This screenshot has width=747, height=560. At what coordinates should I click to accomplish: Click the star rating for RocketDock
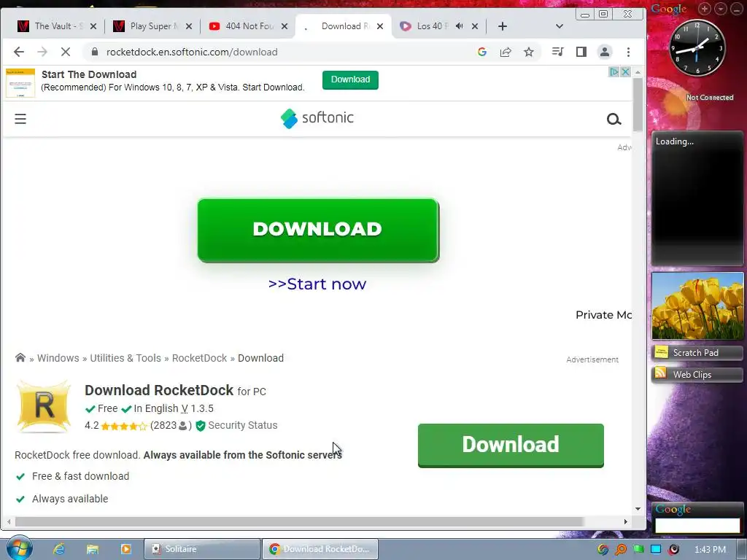click(x=124, y=426)
